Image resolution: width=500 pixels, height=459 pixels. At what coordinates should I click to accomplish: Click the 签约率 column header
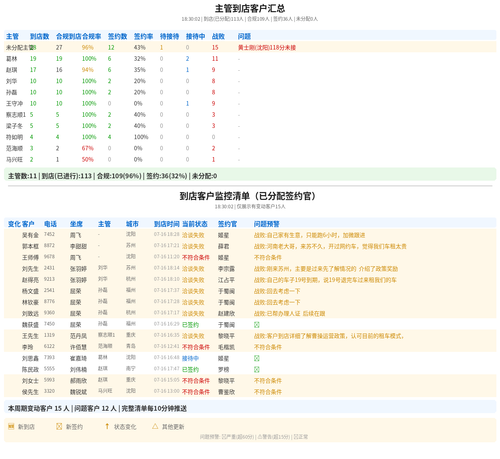point(144,36)
